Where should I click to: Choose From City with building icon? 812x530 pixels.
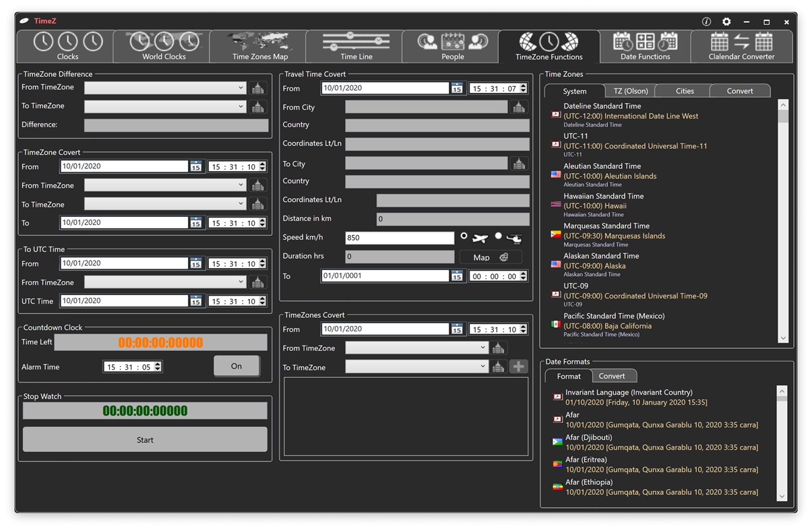pos(519,107)
